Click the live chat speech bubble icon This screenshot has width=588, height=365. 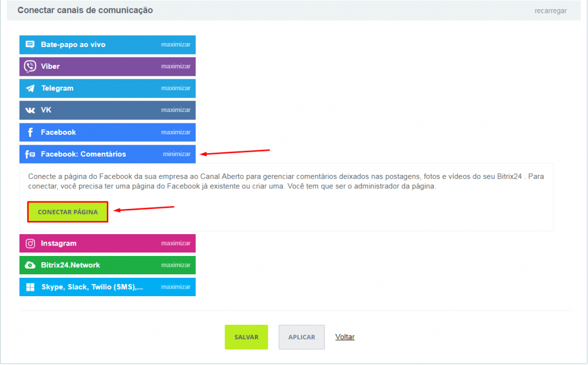click(x=30, y=45)
